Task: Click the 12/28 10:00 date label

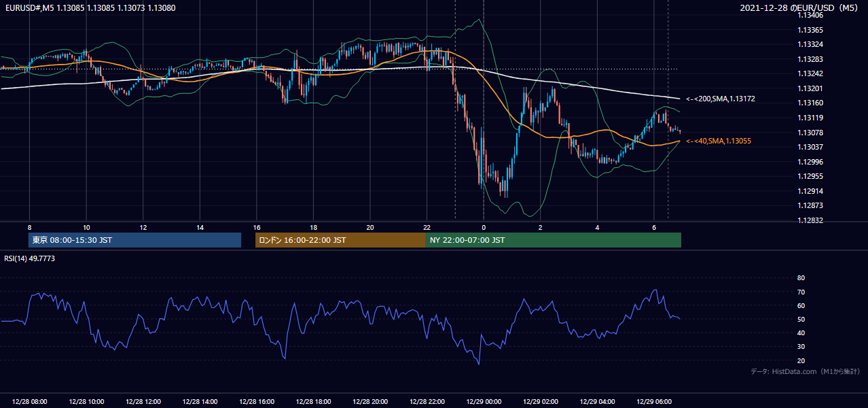Action: [x=86, y=402]
